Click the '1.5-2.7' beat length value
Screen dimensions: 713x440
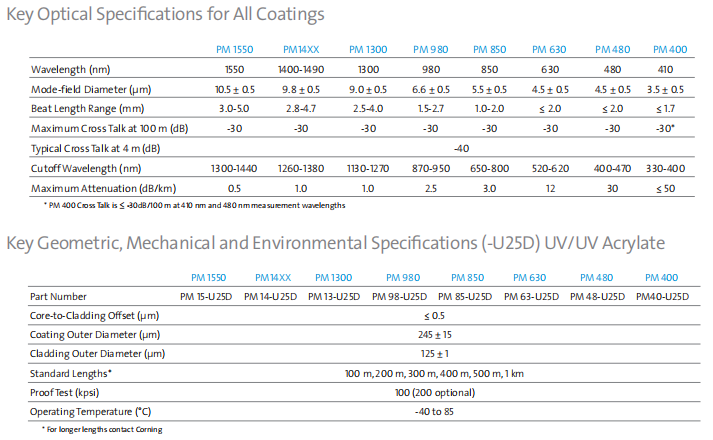431,109
